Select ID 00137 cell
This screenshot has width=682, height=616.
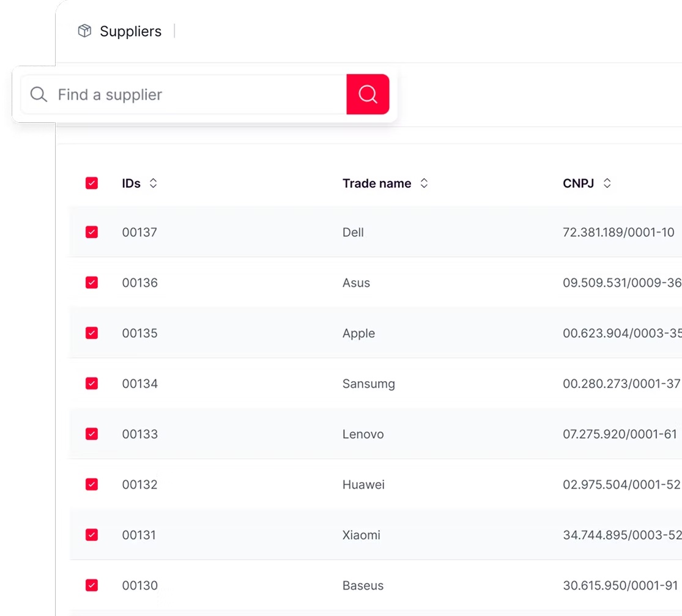tap(139, 232)
